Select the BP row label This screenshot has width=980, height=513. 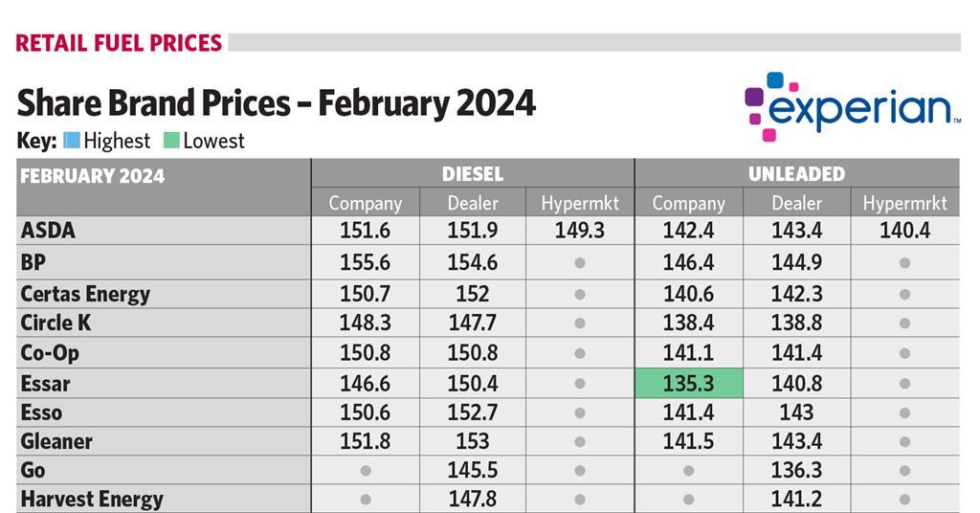(x=33, y=262)
